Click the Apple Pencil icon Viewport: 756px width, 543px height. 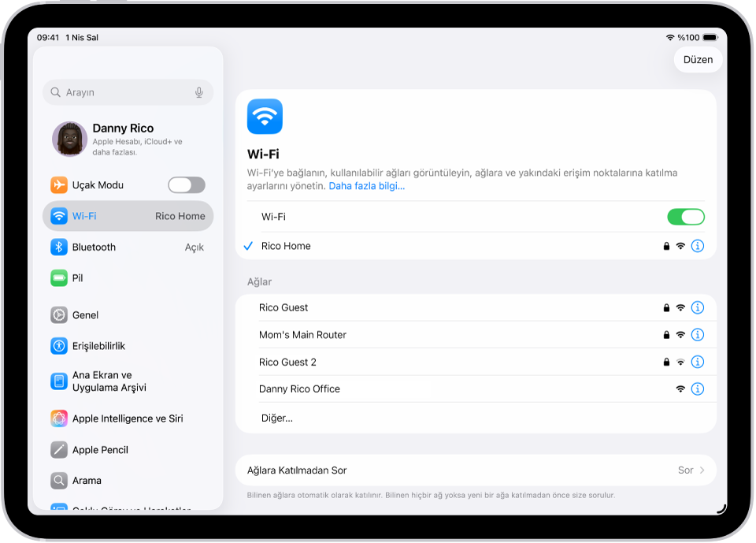pos(59,450)
